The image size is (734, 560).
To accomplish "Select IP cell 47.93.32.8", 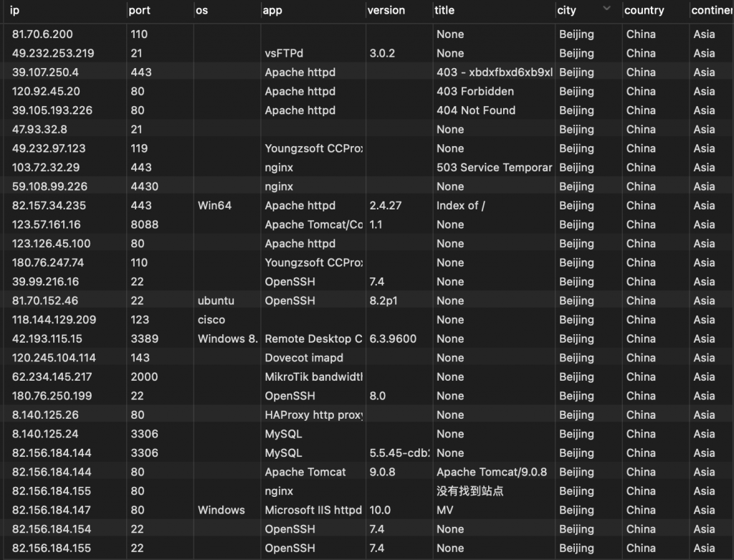I will coord(39,130).
